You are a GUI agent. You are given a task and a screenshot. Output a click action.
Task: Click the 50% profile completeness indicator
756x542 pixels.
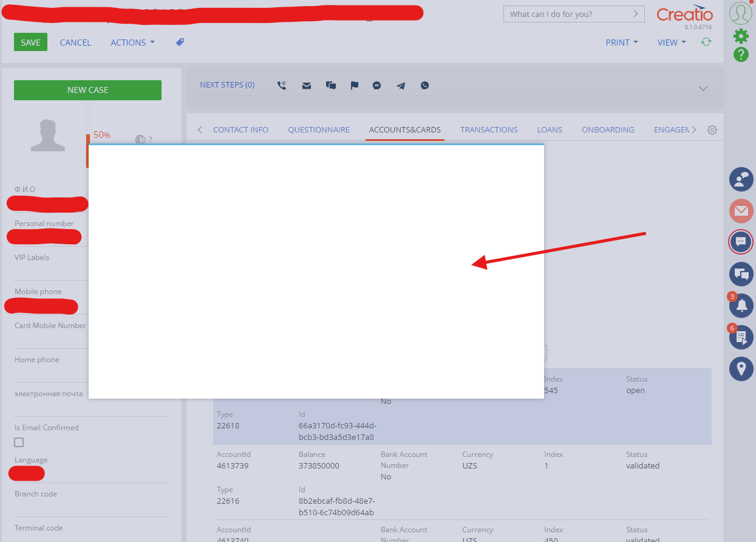click(x=101, y=135)
